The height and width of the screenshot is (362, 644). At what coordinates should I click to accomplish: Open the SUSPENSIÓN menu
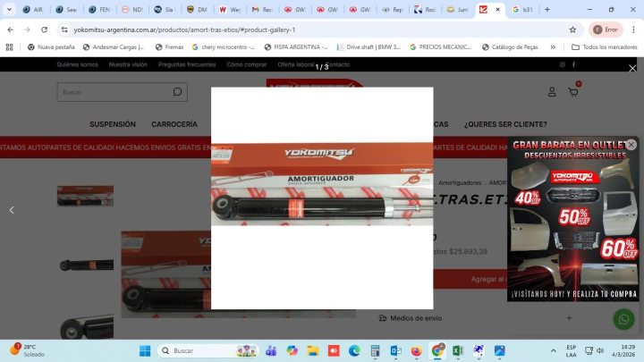113,124
